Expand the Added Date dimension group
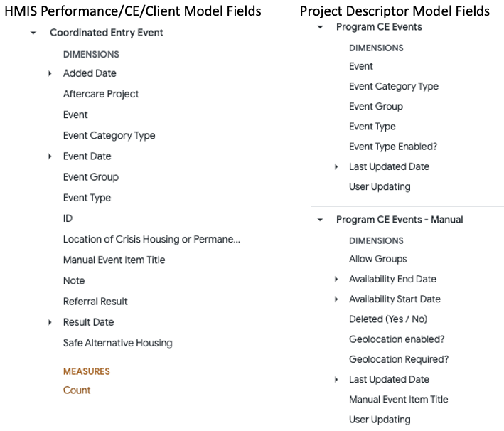The height and width of the screenshot is (431, 504). (x=50, y=73)
